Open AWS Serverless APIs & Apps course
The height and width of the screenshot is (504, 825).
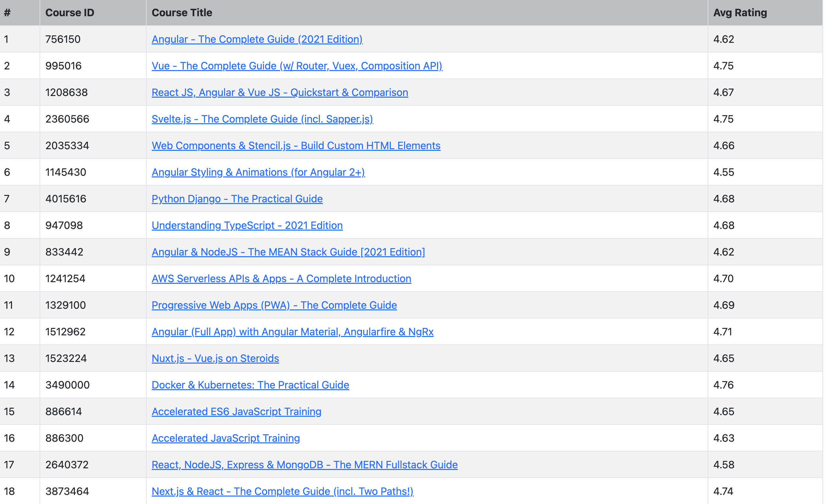281,279
